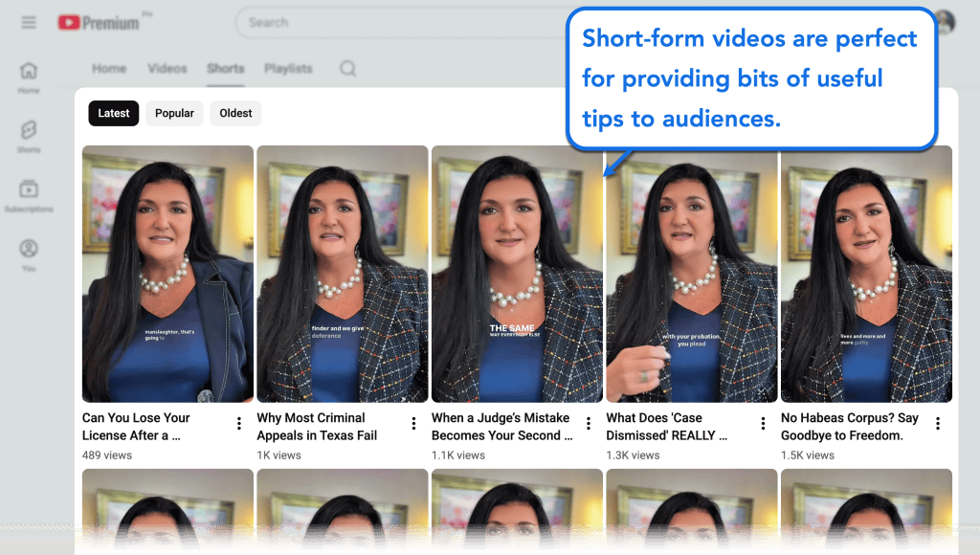980x555 pixels.
Task: Click title 'What Does 'Case Dismissed' REALLY'
Action: pos(667,426)
